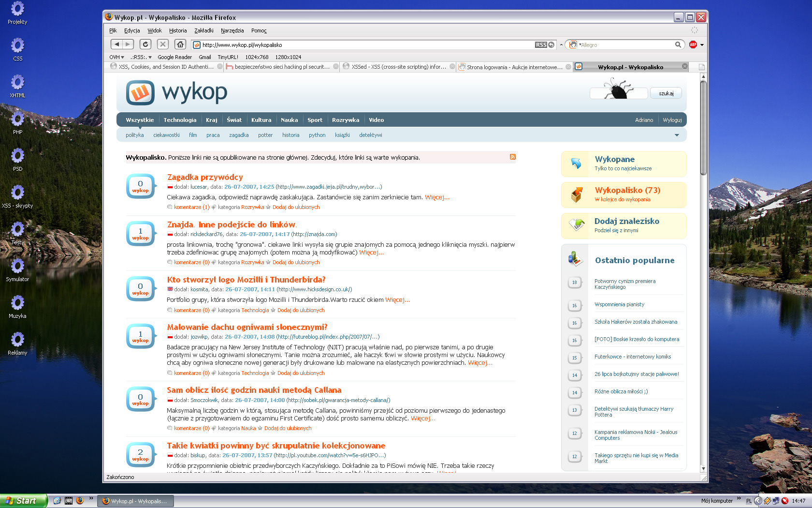Open the search engine dropdown next to Allegro
The width and height of the screenshot is (812, 508).
574,45
